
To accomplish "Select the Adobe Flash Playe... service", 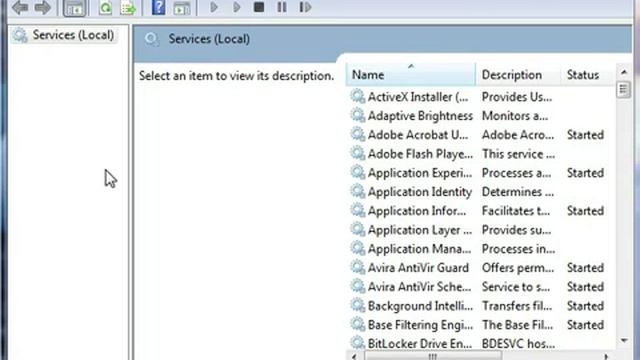I will coord(420,154).
